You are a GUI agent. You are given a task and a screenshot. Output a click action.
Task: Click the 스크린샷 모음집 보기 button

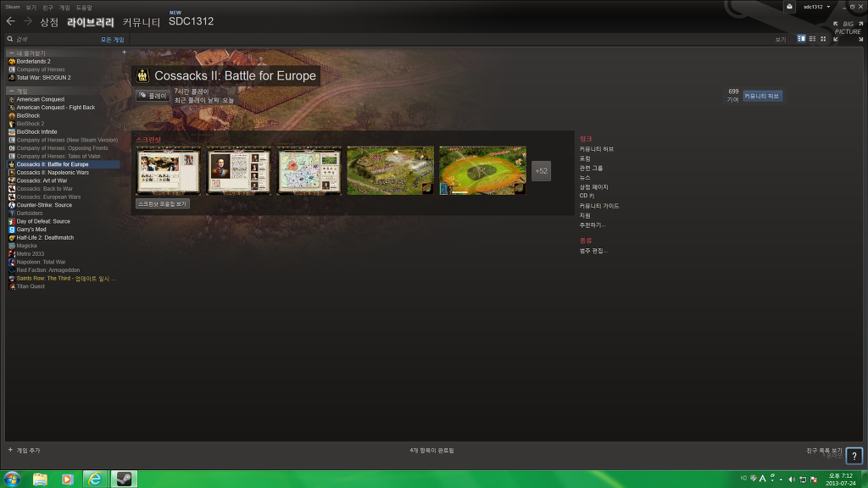(162, 203)
